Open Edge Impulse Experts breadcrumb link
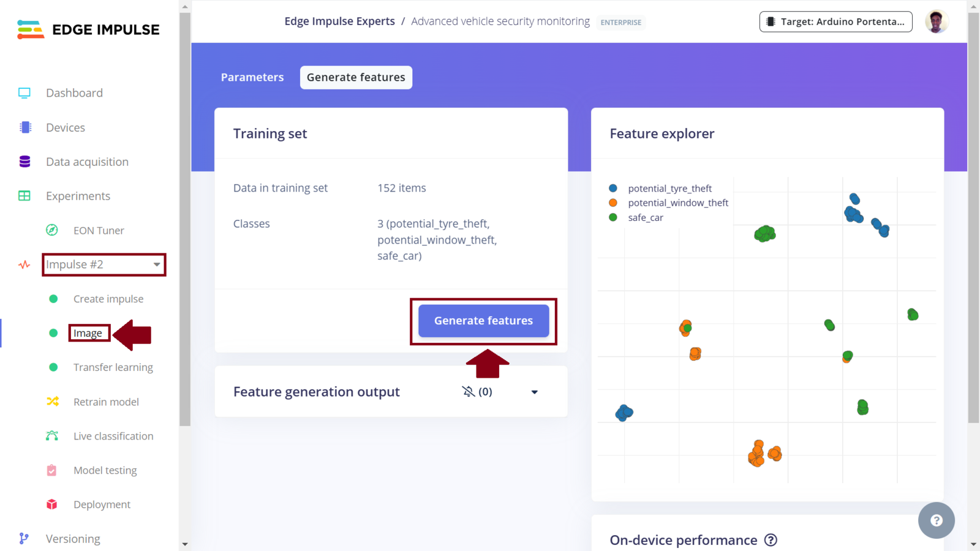Viewport: 980px width, 551px height. point(339,21)
